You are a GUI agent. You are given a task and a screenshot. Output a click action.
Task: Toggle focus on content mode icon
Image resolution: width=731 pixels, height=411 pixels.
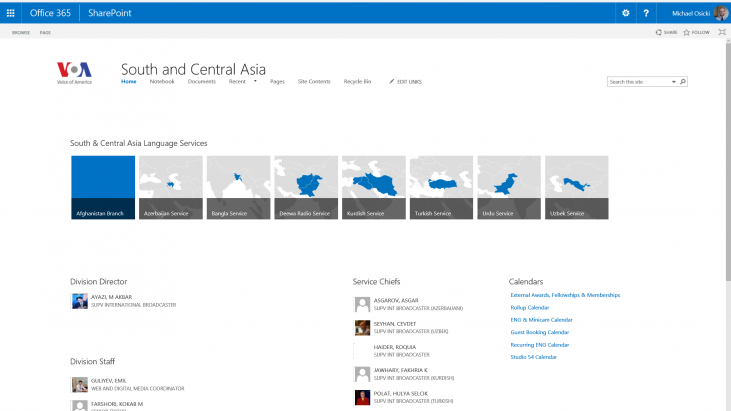(x=722, y=32)
